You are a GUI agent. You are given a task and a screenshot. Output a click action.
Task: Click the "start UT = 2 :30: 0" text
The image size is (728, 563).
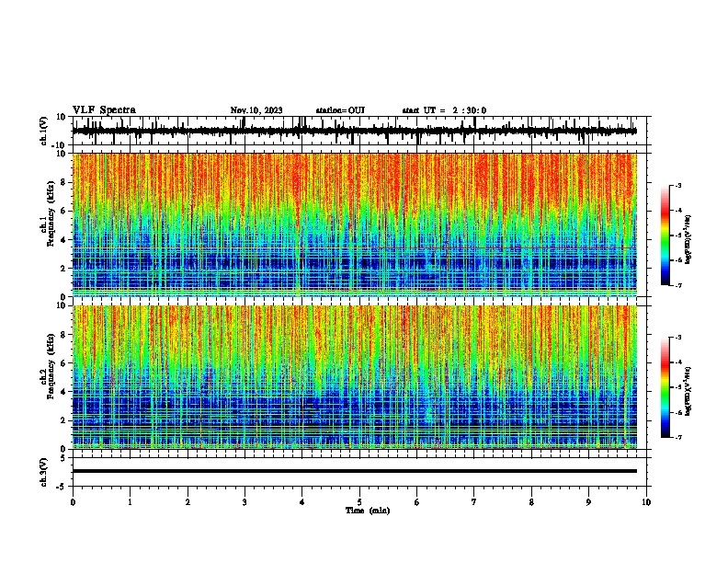click(444, 110)
